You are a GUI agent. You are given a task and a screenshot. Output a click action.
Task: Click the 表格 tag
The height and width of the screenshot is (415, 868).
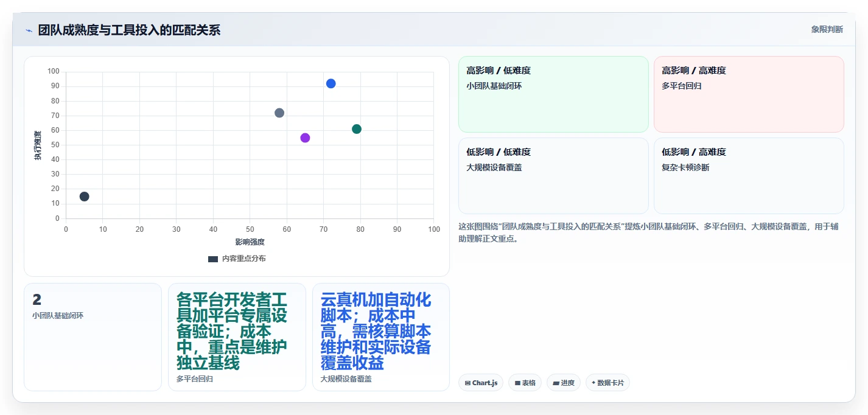coord(525,383)
